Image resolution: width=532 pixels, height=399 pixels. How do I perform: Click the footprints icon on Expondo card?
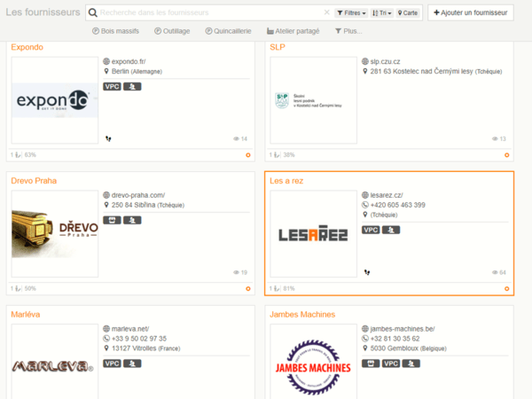(108, 138)
